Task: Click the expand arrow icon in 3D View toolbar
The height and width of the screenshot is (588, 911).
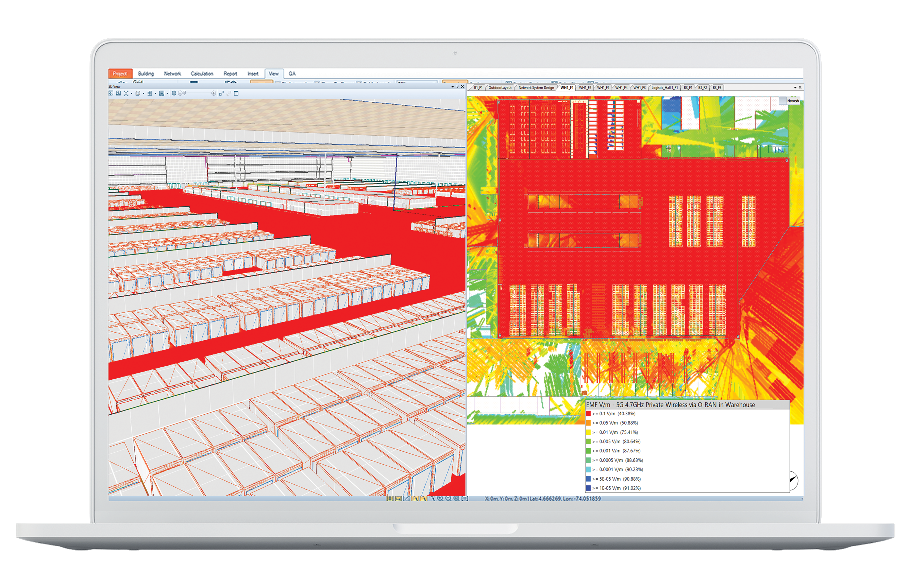Action: (221, 93)
